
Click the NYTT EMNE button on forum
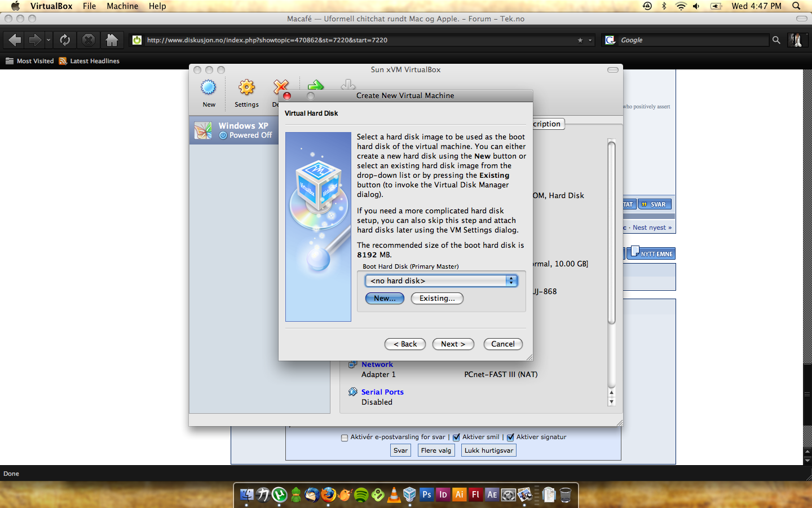652,253
